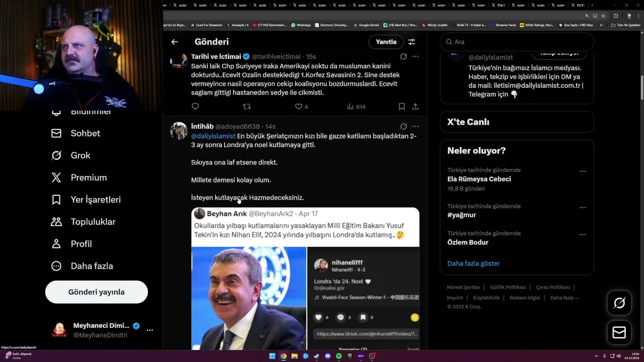The image size is (644, 362).
Task: Open the Yusuf Tekin photo in quoted post
Action: [x=249, y=298]
